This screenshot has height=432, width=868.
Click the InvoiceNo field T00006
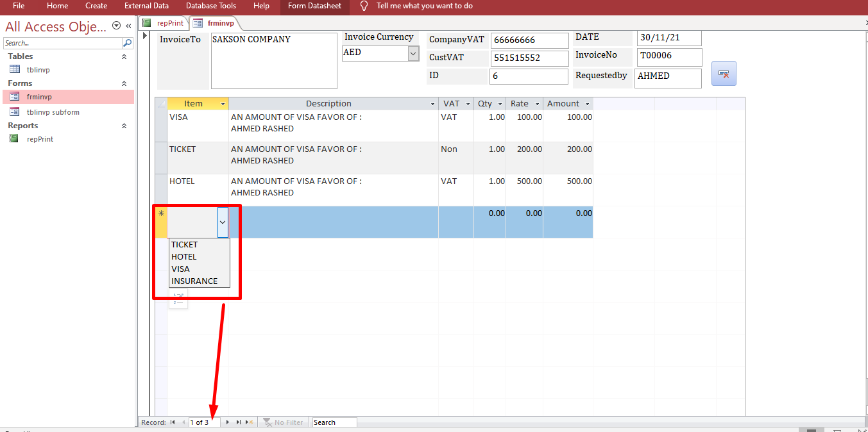tap(669, 56)
